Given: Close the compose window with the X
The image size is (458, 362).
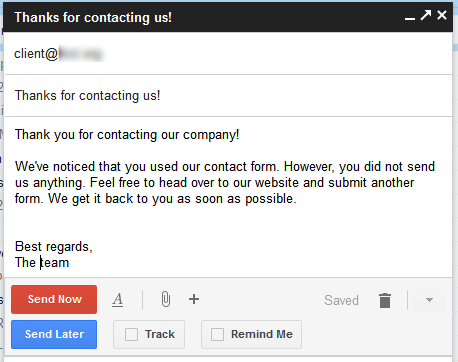Looking at the screenshot, I should click(442, 15).
